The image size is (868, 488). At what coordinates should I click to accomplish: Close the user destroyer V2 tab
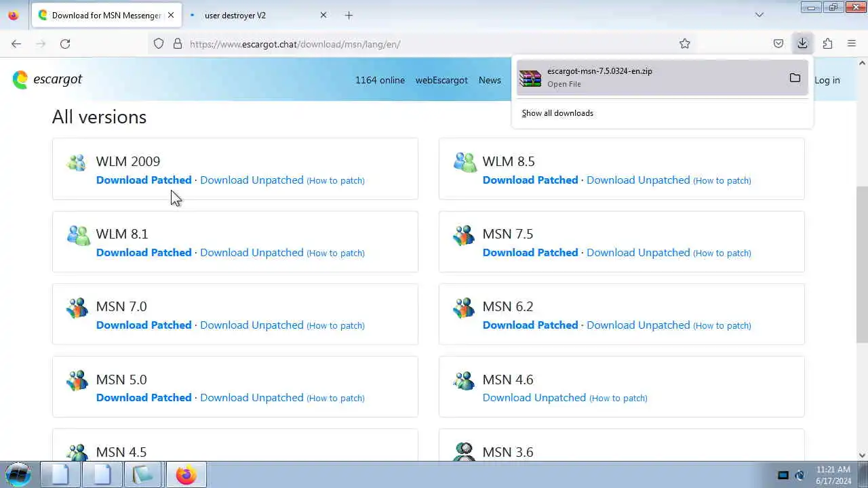coord(323,15)
